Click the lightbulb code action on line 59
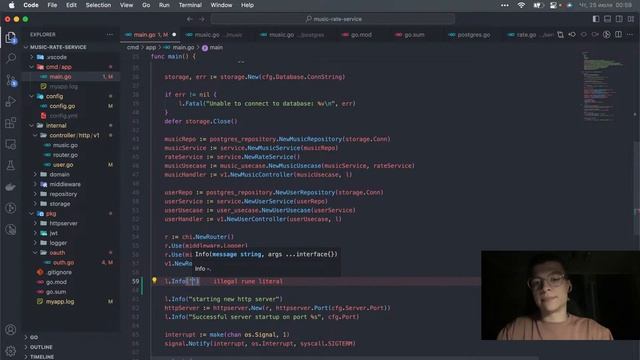 154,280
